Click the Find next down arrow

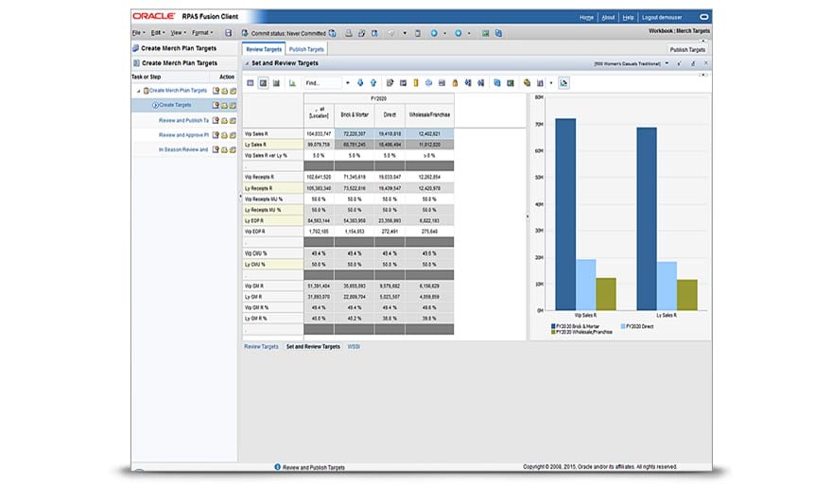[x=360, y=83]
